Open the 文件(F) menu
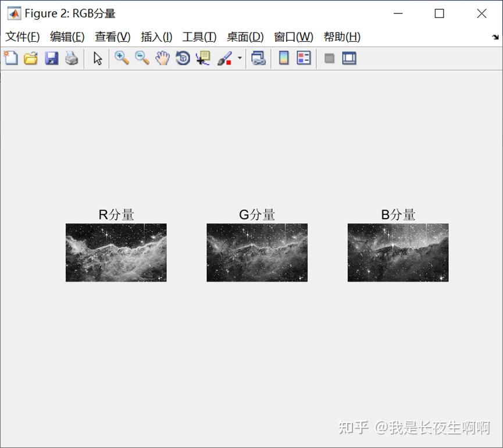503x448 pixels. tap(22, 37)
